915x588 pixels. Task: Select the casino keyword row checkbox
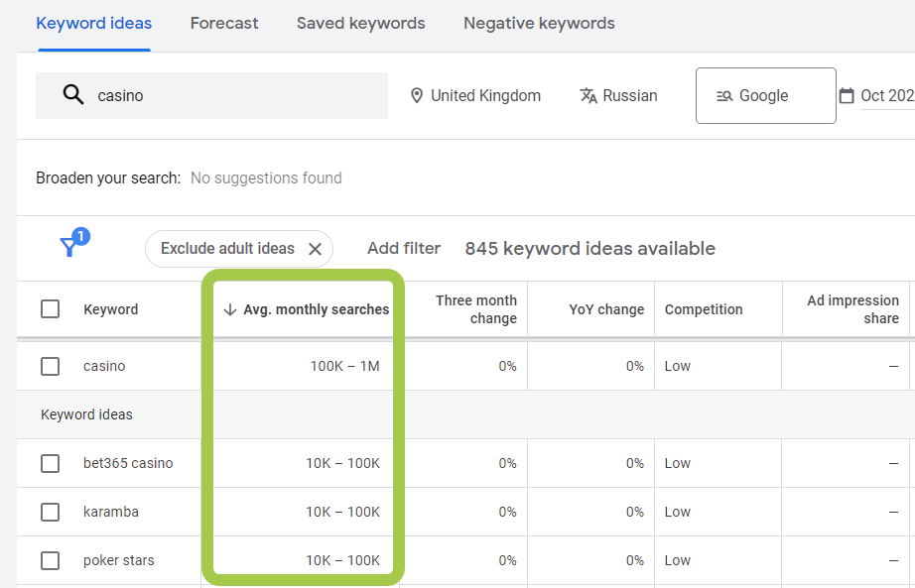(51, 366)
